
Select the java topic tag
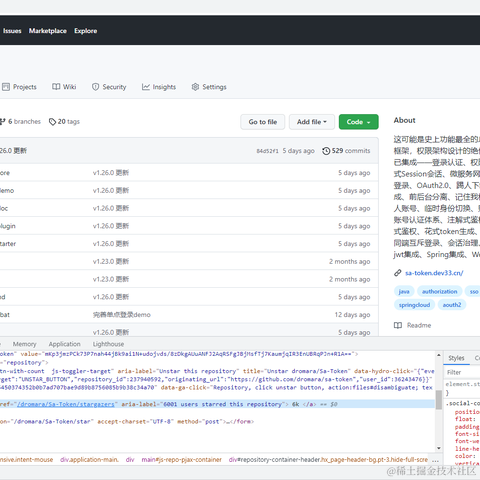pyautogui.click(x=404, y=291)
